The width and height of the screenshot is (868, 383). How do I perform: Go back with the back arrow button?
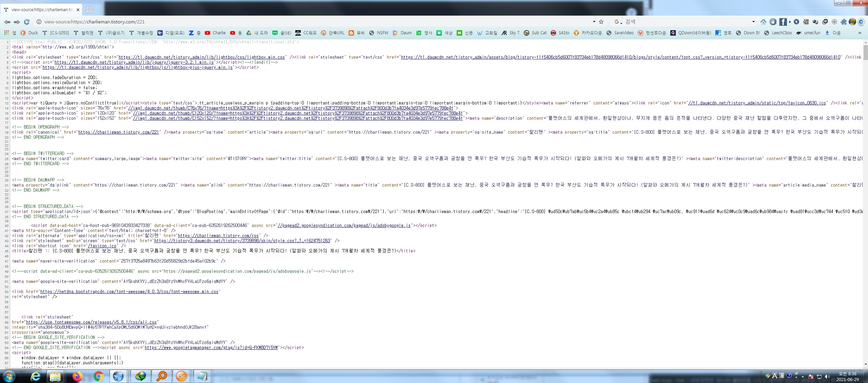point(7,22)
